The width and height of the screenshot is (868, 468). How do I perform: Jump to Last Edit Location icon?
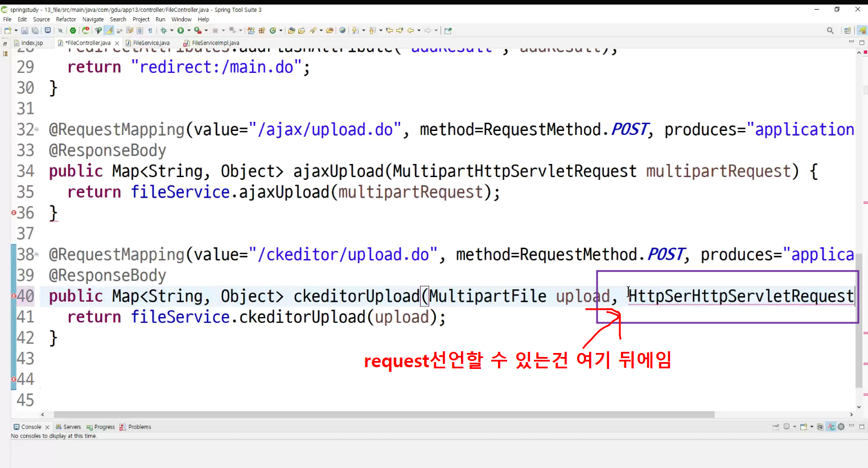(x=389, y=31)
